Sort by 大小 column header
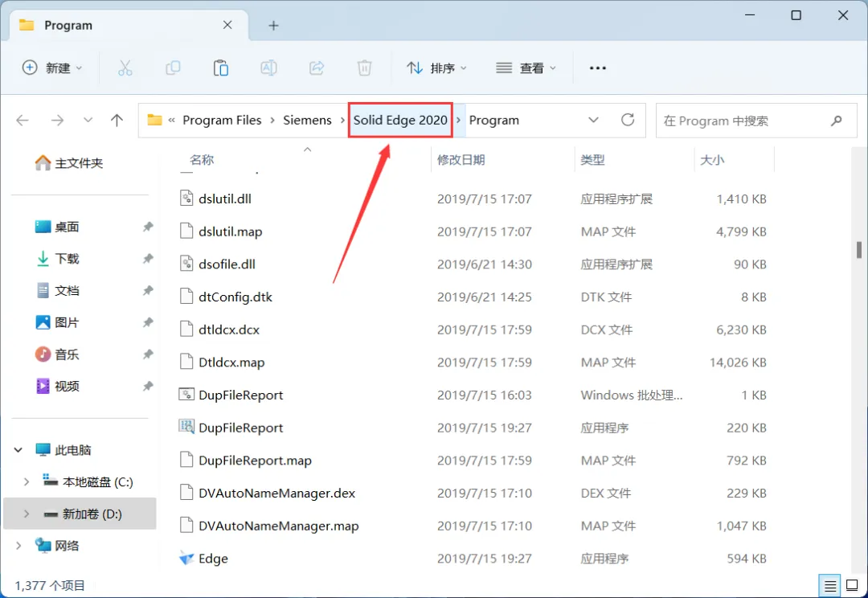Viewport: 868px width, 598px height. [712, 160]
